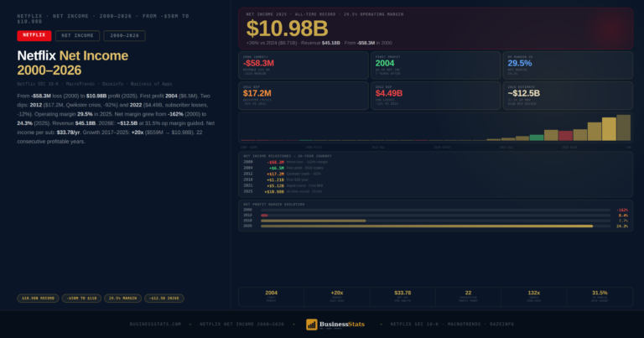This screenshot has height=338, width=644.
Task: Open the $4.49B 2022 dip card
Action: click(435, 96)
